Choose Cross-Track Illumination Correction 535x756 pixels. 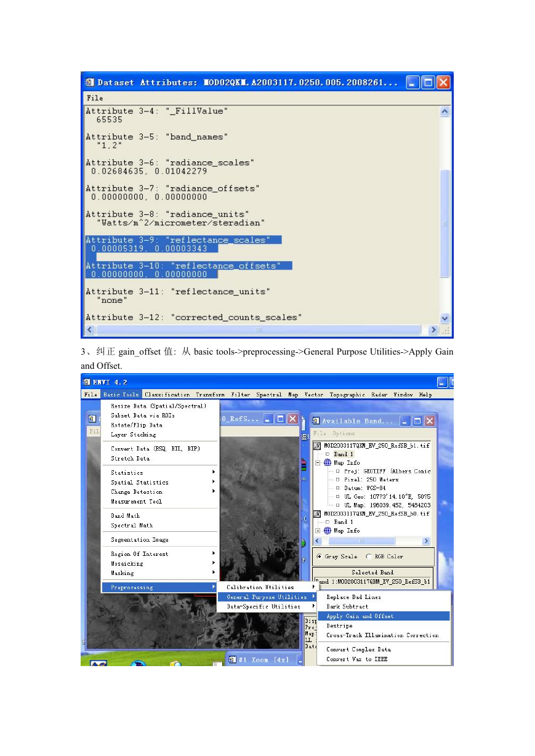click(384, 635)
